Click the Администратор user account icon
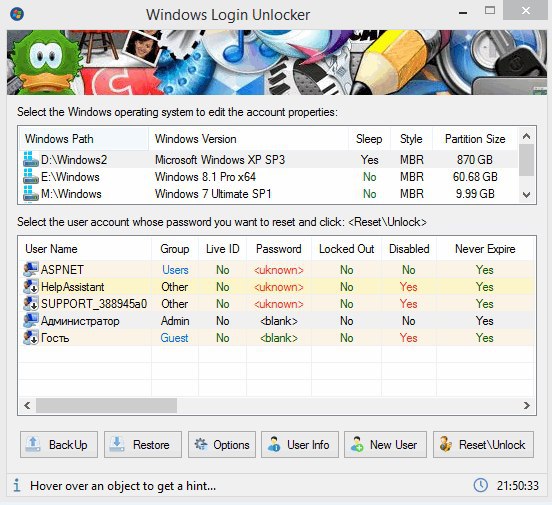 [31, 320]
